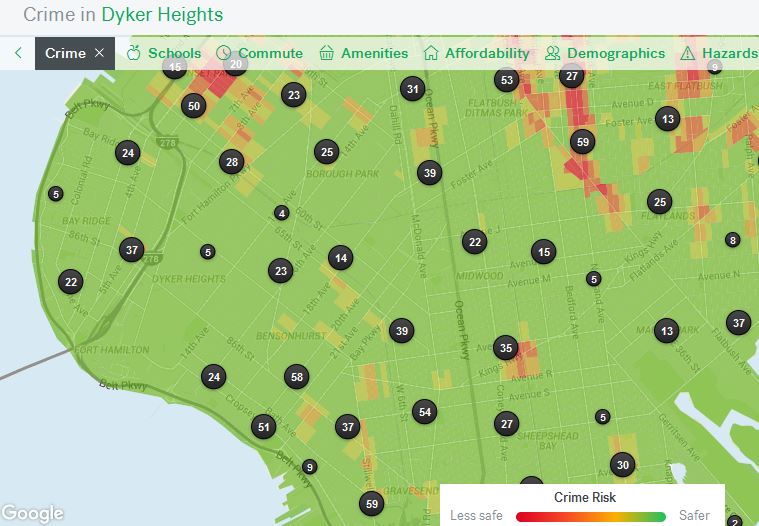759x526 pixels.
Task: Open the crime cluster marker labeled 35
Action: point(506,348)
